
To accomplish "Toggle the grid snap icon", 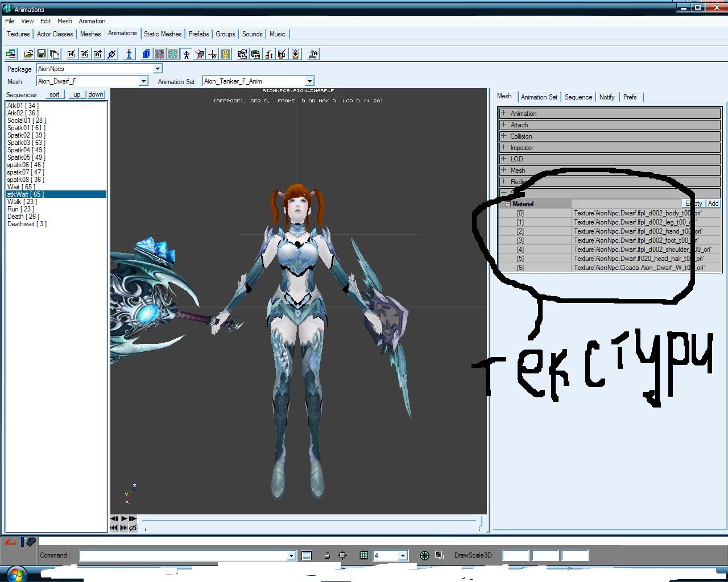I will pos(364,555).
